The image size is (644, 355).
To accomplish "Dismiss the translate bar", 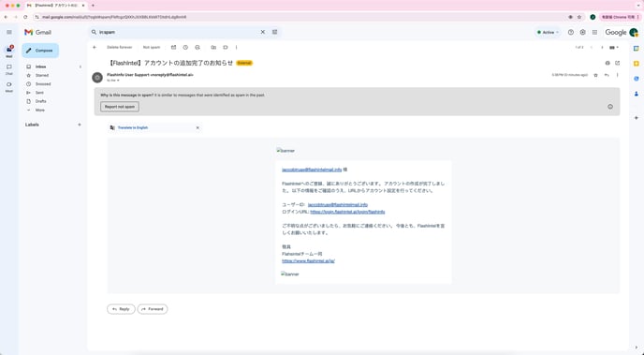I will tap(198, 127).
